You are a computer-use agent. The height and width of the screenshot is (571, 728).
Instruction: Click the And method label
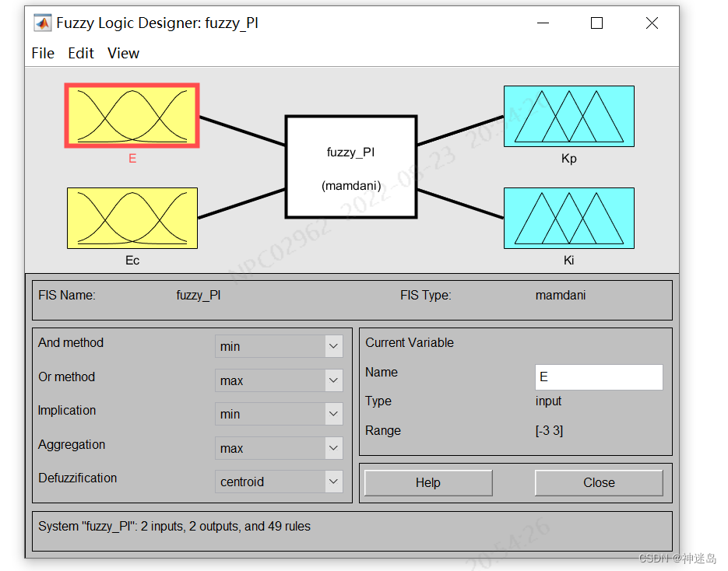coord(71,342)
